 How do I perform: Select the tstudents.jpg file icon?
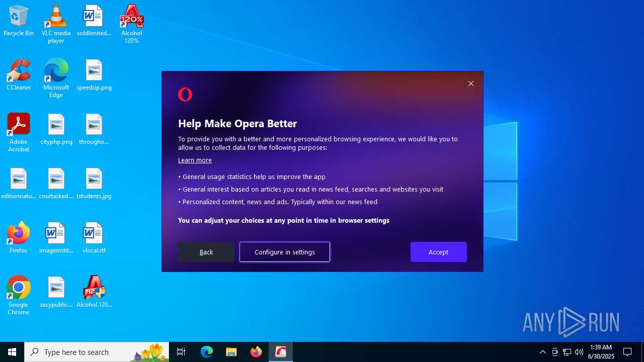point(94,184)
